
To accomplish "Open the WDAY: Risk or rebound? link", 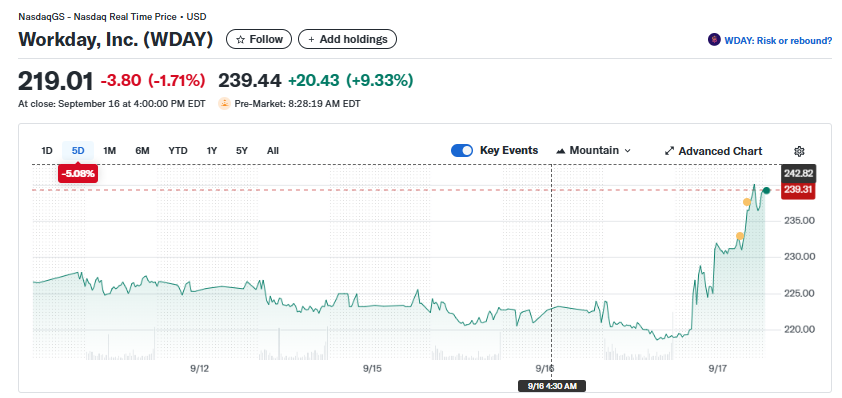I will click(x=778, y=40).
